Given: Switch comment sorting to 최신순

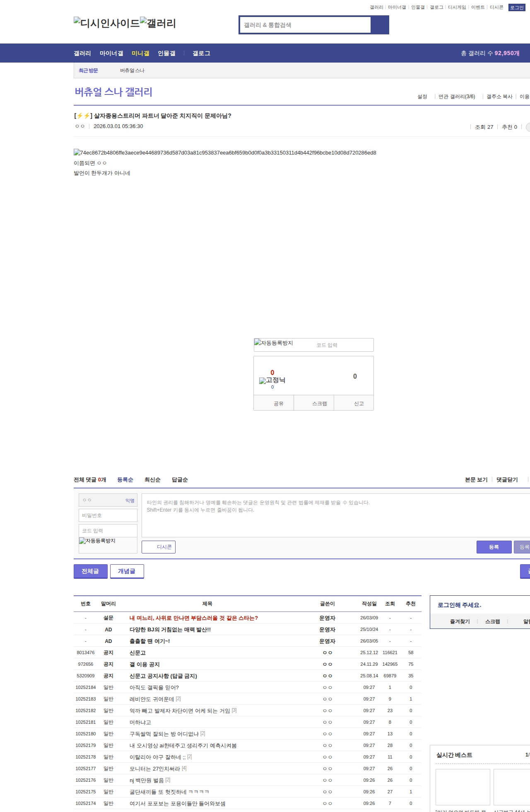Looking at the screenshot, I should (x=152, y=480).
